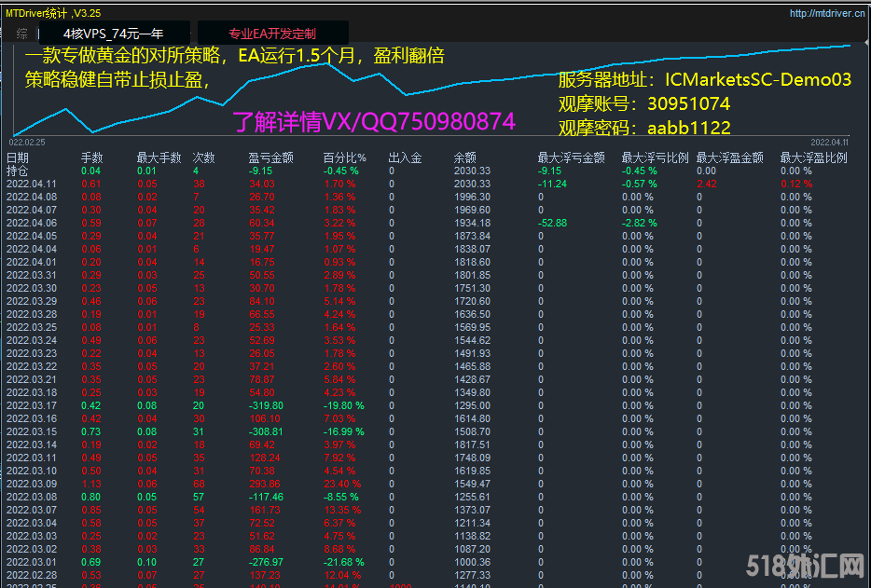This screenshot has width=871, height=588.
Task: Select the 百分比% column header
Action: [x=344, y=158]
